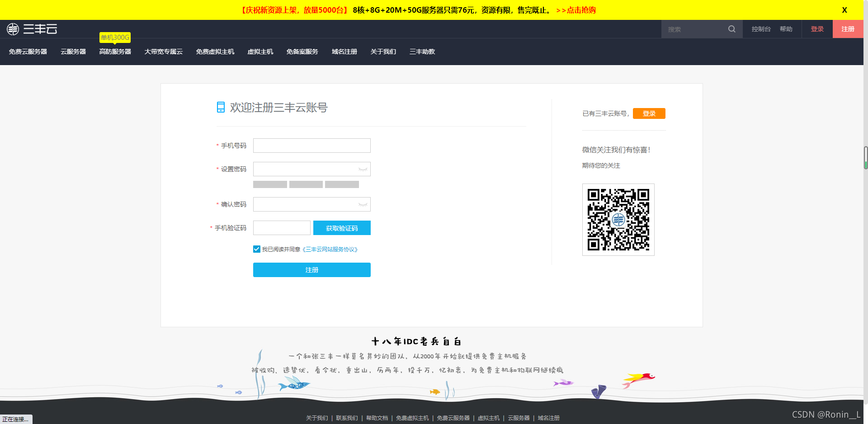Open footer link 免费云服务器

point(453,418)
